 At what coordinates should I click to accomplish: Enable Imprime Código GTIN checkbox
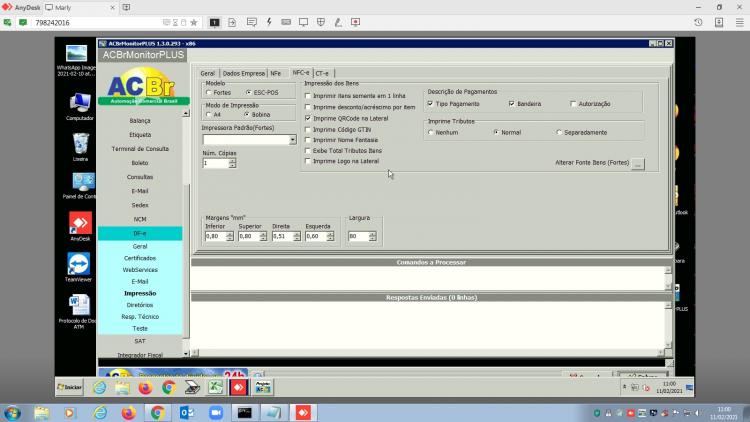308,130
